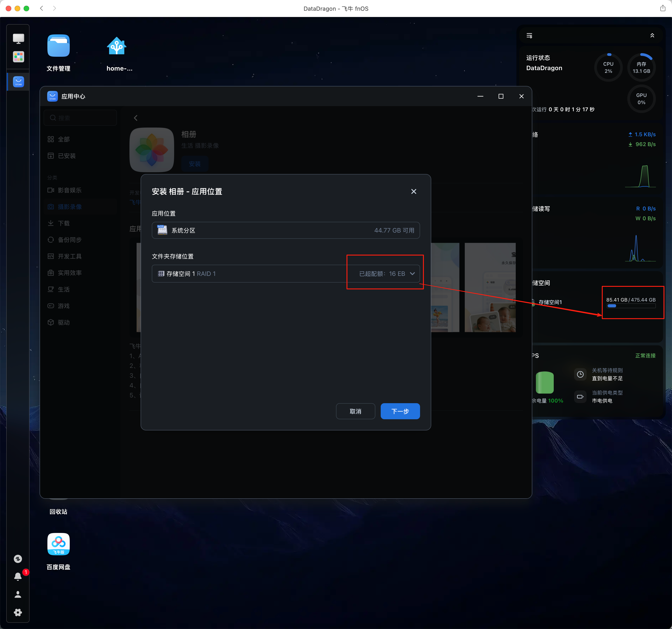Expand the 存储空间 1 RAID 1 dropdown
This screenshot has width=672, height=629.
412,274
